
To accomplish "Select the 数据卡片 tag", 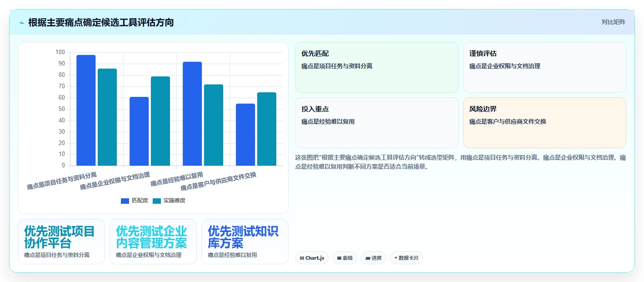I will tap(406, 258).
